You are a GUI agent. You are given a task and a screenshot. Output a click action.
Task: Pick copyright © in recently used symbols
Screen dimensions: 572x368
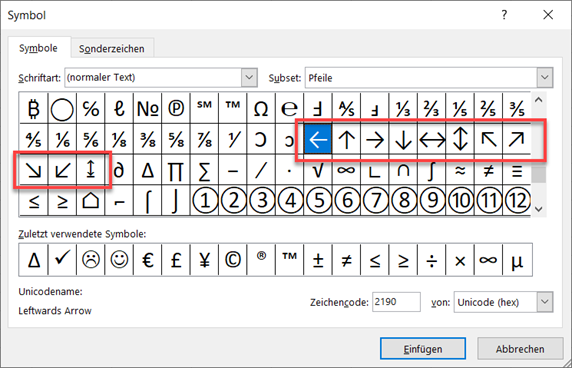pos(233,260)
